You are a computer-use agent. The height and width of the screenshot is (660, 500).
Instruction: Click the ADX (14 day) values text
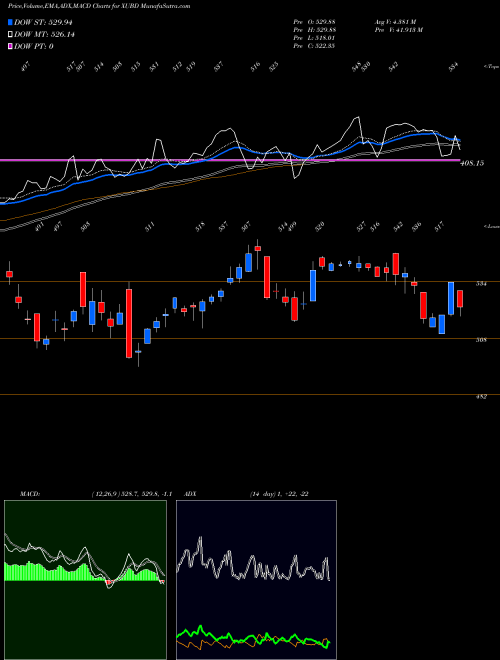click(x=279, y=494)
